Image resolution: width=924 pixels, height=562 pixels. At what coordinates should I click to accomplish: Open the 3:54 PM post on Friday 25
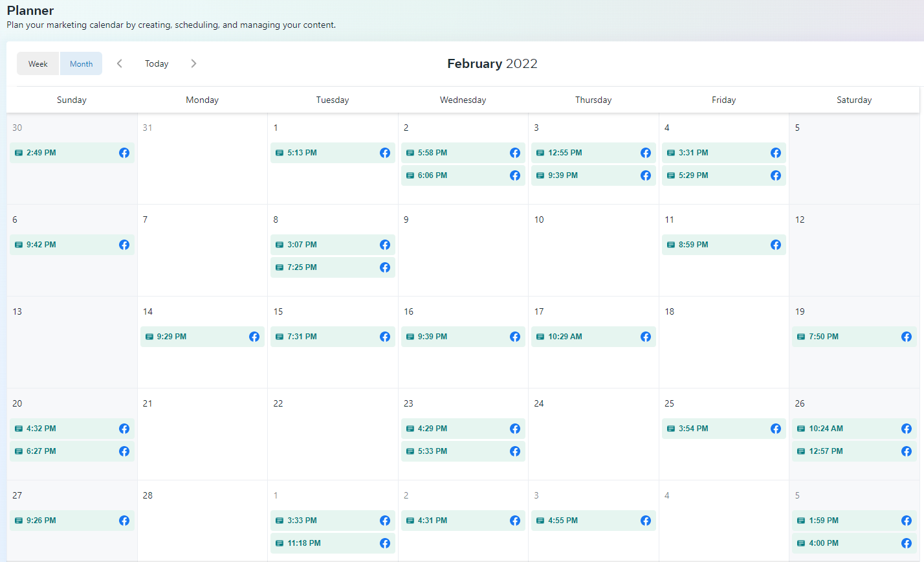712,429
